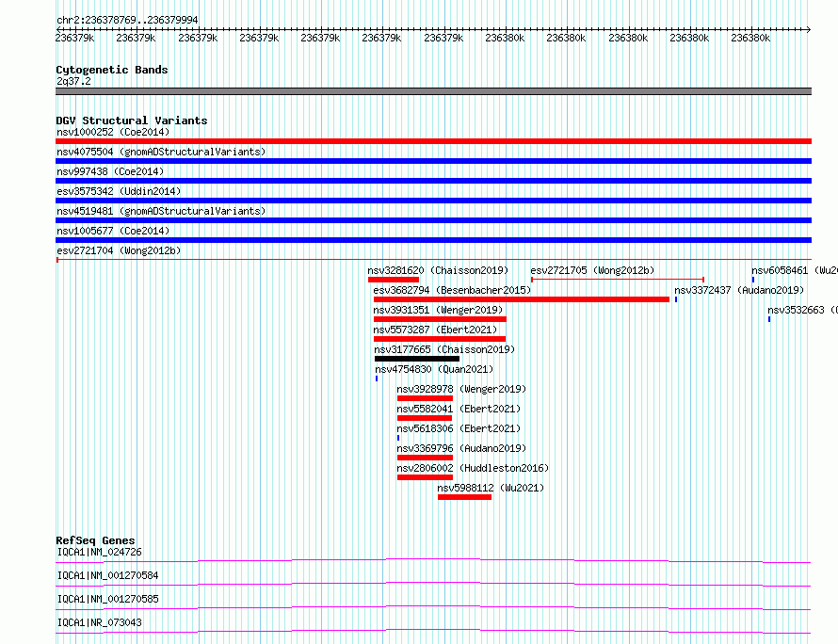The width and height of the screenshot is (838, 644).
Task: Open IQCA1|NR_073043 gene label
Action: (x=99, y=622)
